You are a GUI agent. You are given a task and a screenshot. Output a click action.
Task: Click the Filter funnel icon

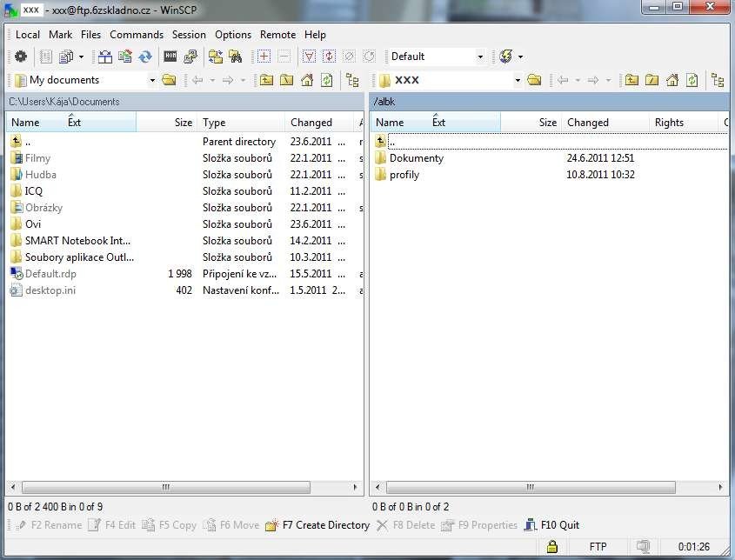(x=309, y=57)
